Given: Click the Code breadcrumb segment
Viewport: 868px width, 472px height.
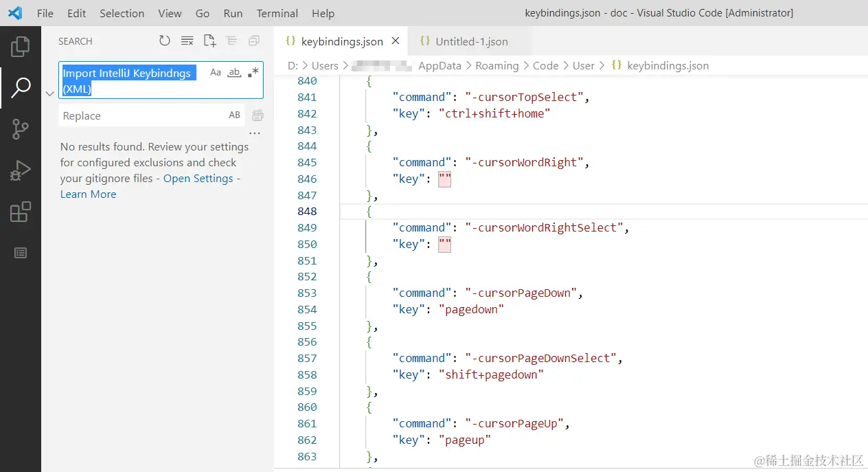Looking at the screenshot, I should coord(545,66).
